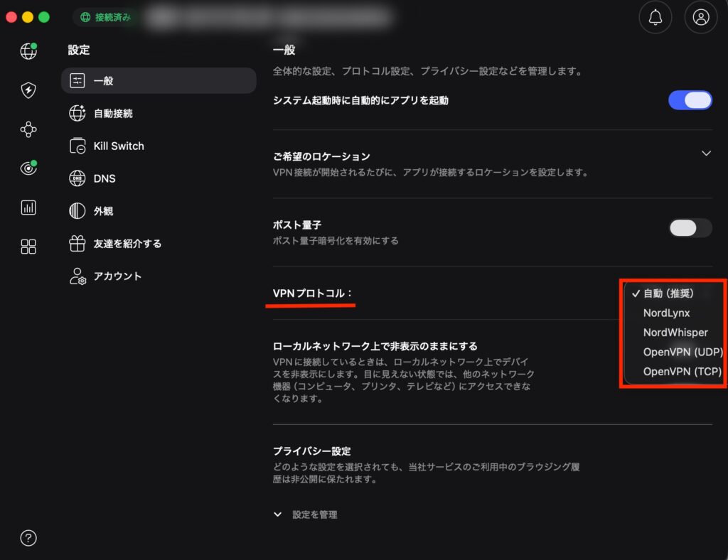Click the notification bell icon

(655, 17)
